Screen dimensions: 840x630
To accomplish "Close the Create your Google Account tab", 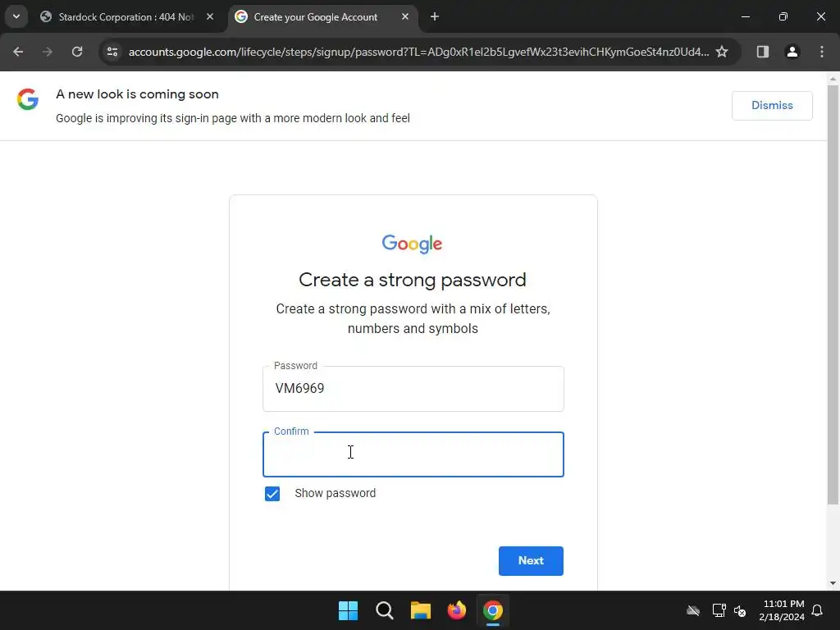I will pos(405,17).
